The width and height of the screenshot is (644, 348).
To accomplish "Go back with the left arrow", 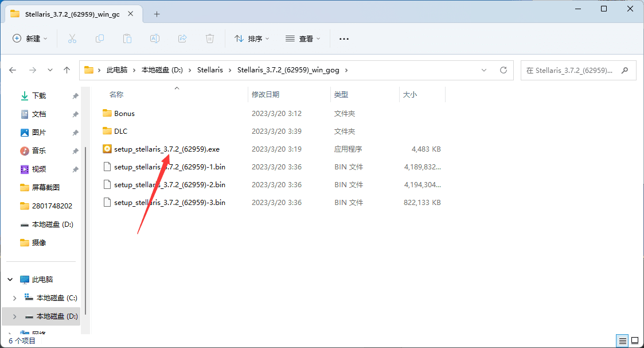I will coord(13,70).
